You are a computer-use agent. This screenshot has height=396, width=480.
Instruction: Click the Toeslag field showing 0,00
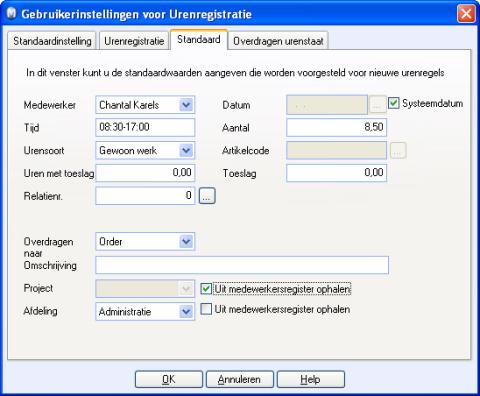(x=336, y=173)
